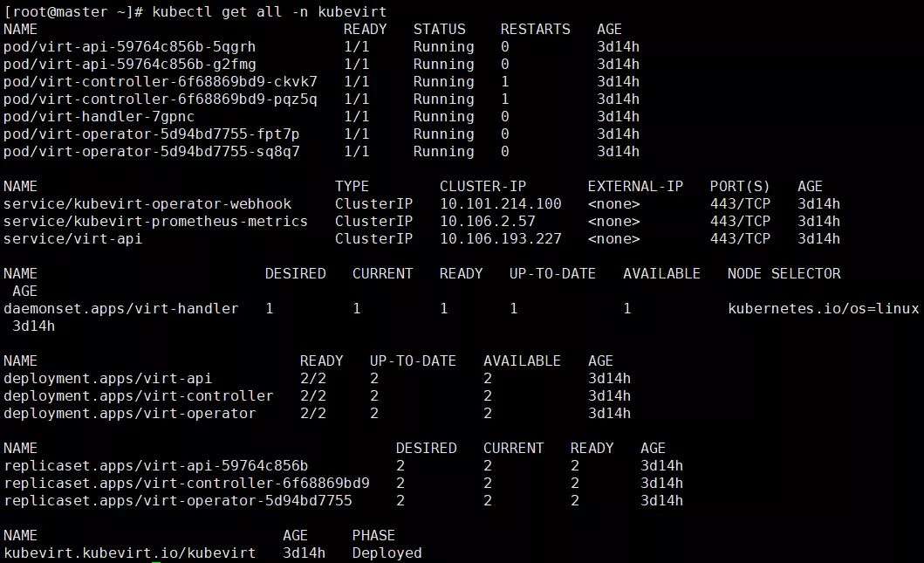Select pod/virt-api-59764c856b-g2fmg name
The height and width of the screenshot is (563, 924).
click(x=130, y=65)
